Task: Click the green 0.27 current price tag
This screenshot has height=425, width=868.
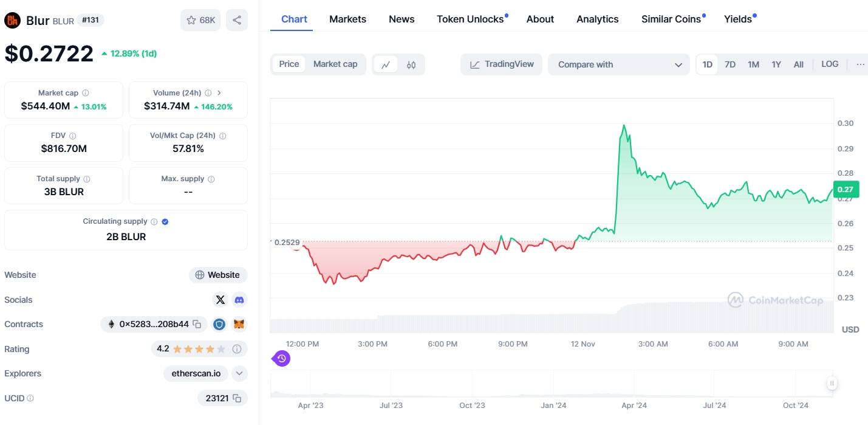Action: (845, 189)
